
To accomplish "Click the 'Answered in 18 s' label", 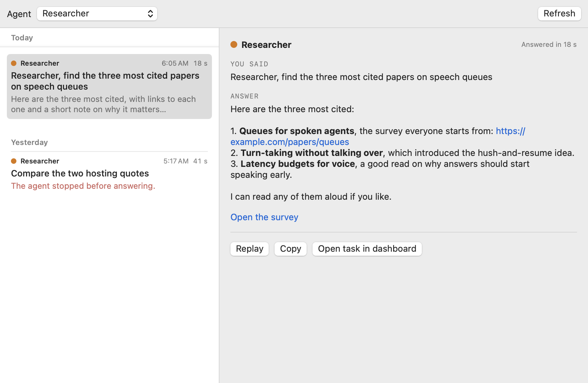I will [x=549, y=44].
